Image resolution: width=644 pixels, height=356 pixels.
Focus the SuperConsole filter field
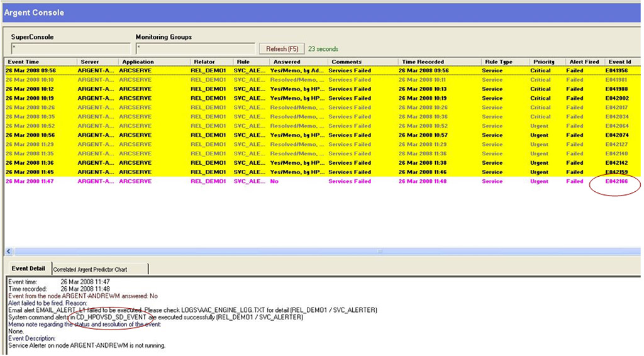[x=68, y=47]
